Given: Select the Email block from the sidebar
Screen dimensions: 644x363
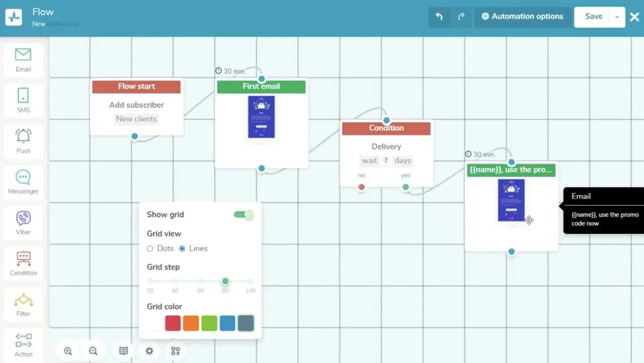Looking at the screenshot, I should click(23, 60).
